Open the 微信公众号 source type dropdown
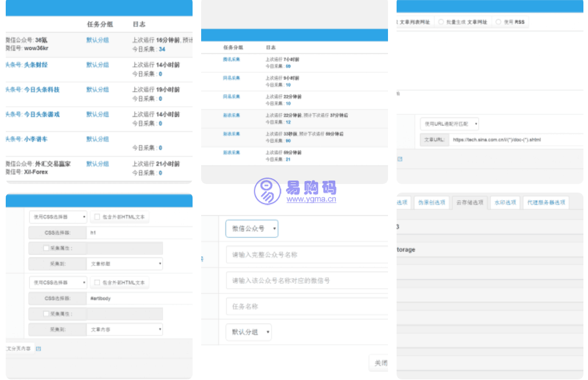This screenshot has width=588, height=380. point(252,229)
